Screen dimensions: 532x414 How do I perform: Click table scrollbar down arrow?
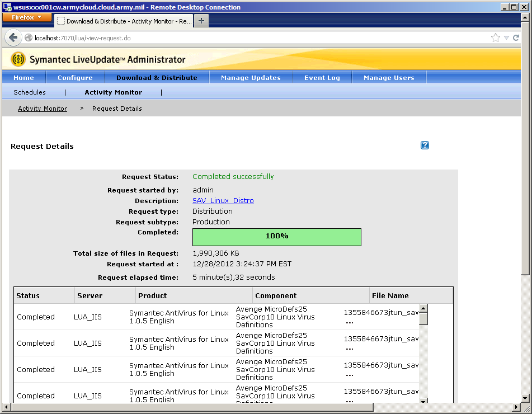(423, 401)
